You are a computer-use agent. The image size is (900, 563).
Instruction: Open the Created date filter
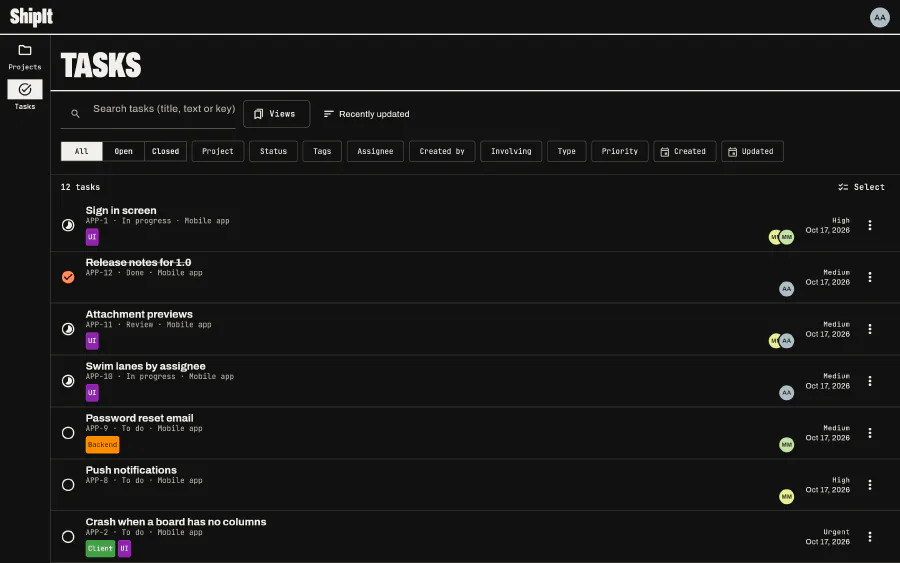[x=684, y=152]
